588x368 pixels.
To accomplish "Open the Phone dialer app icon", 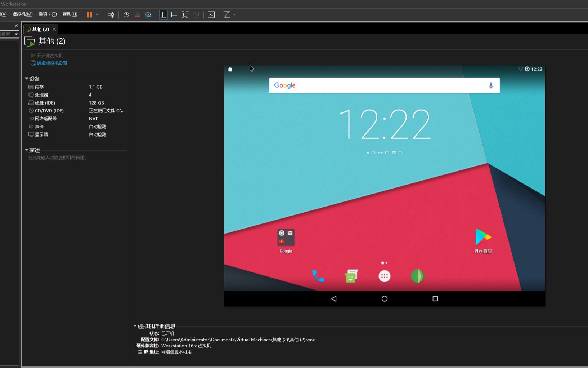I will [x=318, y=276].
